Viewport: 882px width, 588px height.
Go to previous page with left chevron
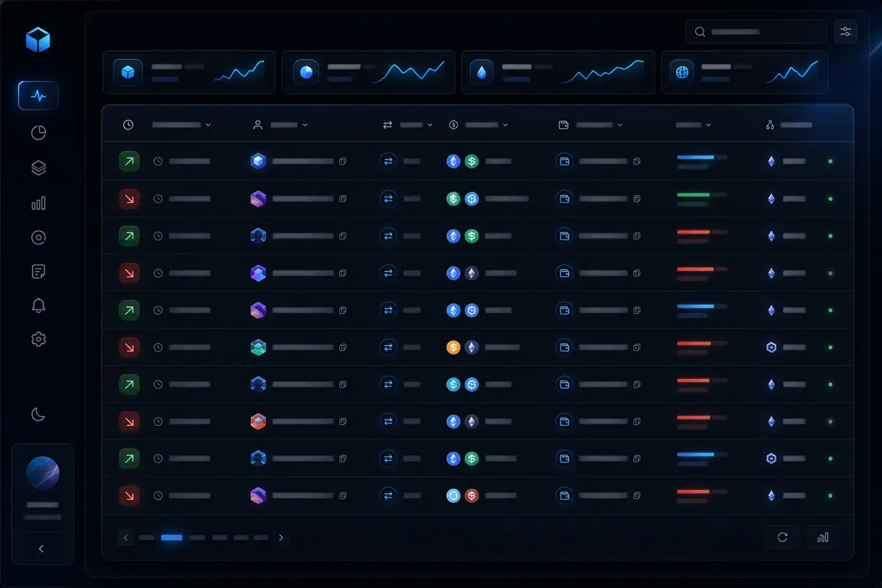point(126,538)
